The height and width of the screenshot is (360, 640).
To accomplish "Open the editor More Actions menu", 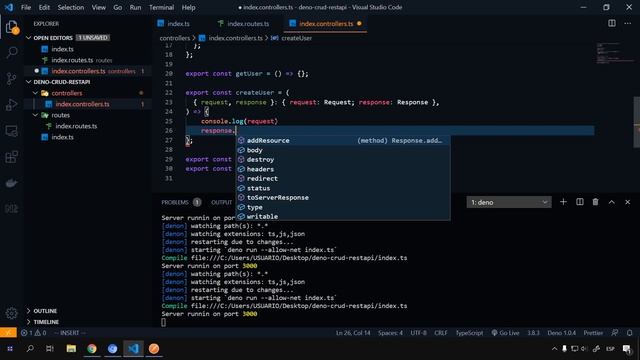I will pos(627,23).
